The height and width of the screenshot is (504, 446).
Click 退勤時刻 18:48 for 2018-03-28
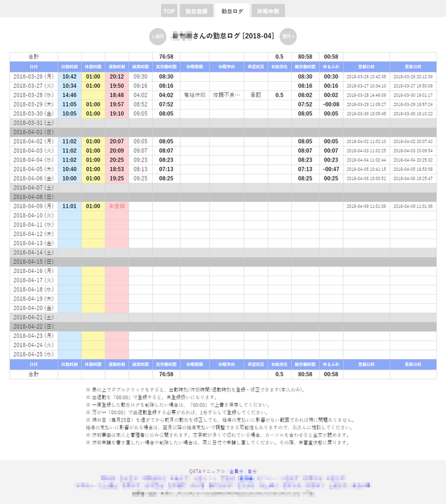(117, 95)
